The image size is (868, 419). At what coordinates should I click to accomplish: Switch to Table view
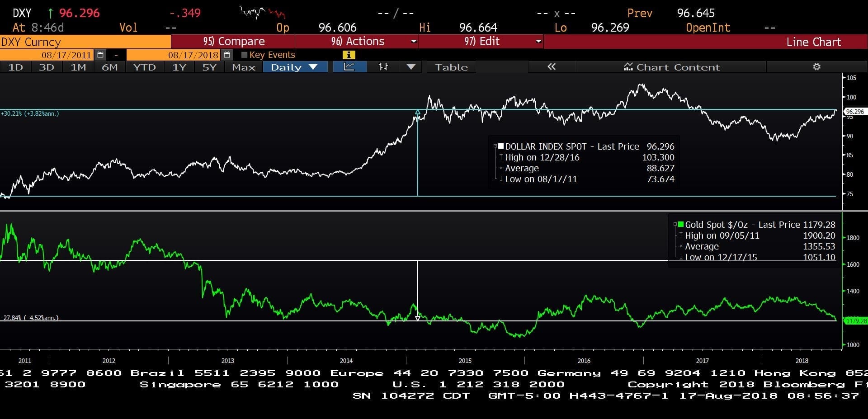(x=451, y=67)
